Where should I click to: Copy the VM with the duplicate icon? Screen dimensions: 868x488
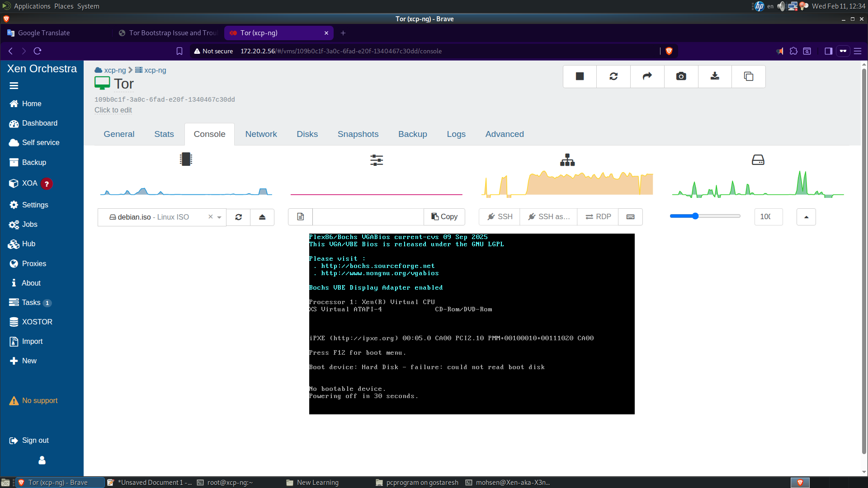click(x=748, y=76)
